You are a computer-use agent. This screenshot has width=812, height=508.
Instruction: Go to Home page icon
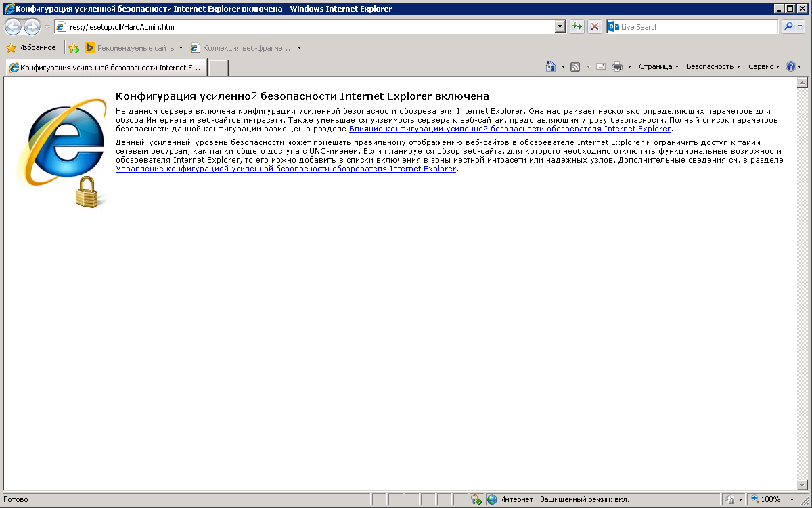[x=551, y=66]
